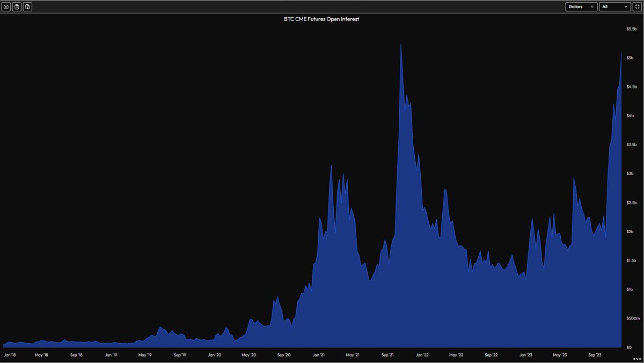Click the $1.5b y-axis label

tap(632, 260)
